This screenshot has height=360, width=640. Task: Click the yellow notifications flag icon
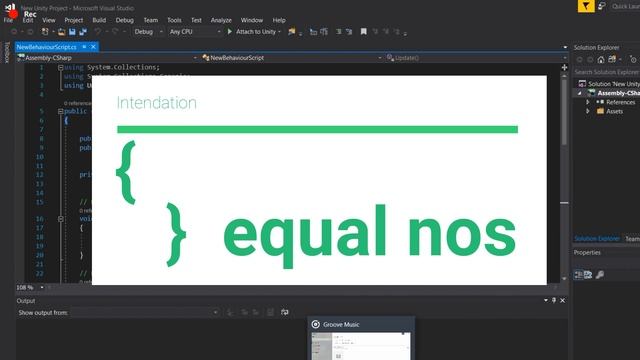click(586, 6)
